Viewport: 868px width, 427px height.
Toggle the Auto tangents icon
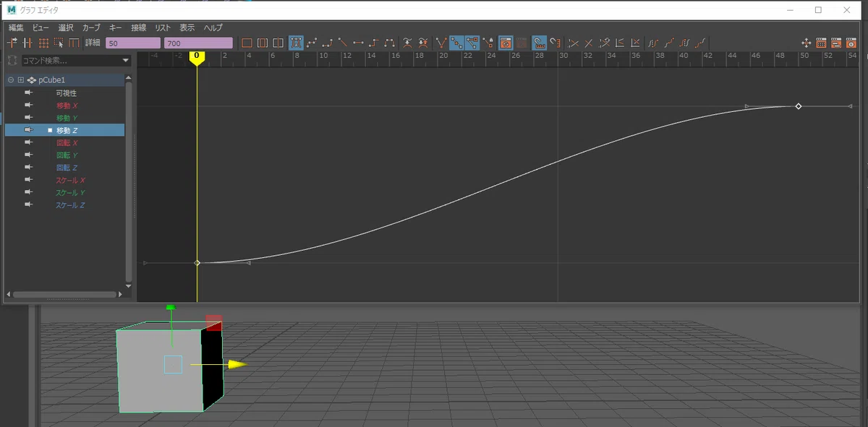(297, 43)
